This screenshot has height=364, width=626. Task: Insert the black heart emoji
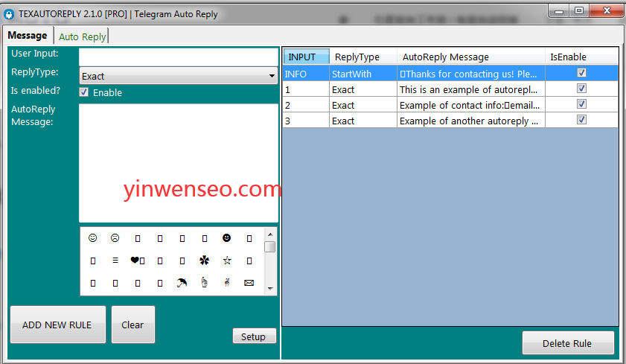click(x=135, y=261)
